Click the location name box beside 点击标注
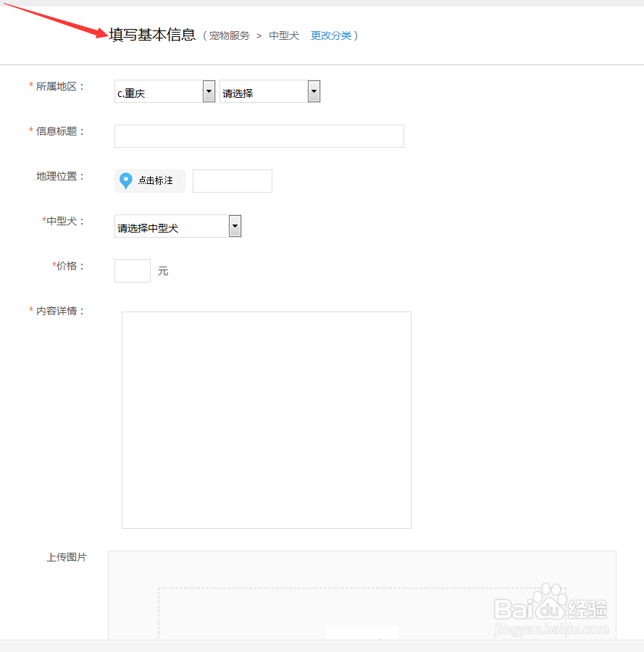Image resolution: width=644 pixels, height=652 pixels. point(232,180)
